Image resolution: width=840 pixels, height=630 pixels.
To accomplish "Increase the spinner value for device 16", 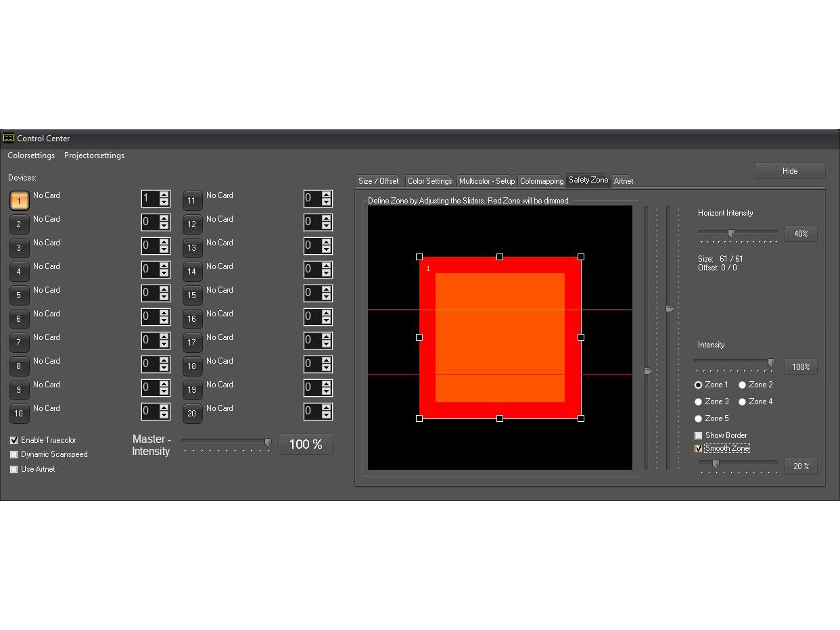I will [x=327, y=313].
